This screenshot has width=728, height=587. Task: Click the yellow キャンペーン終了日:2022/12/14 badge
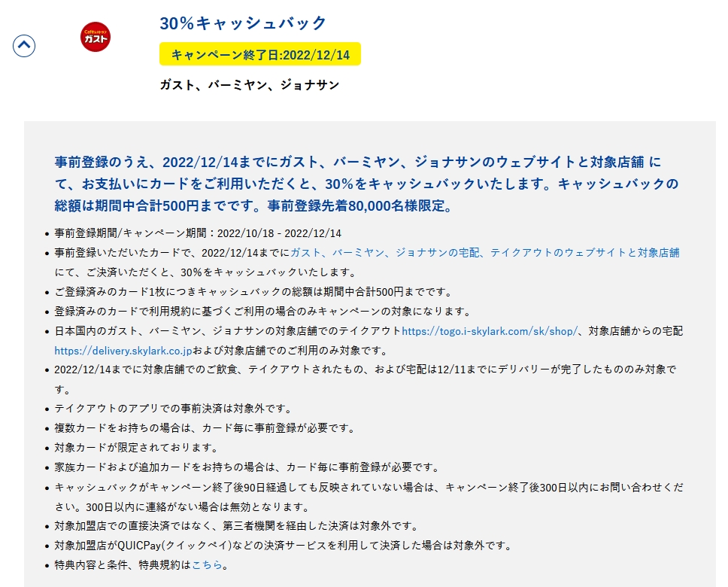(260, 54)
